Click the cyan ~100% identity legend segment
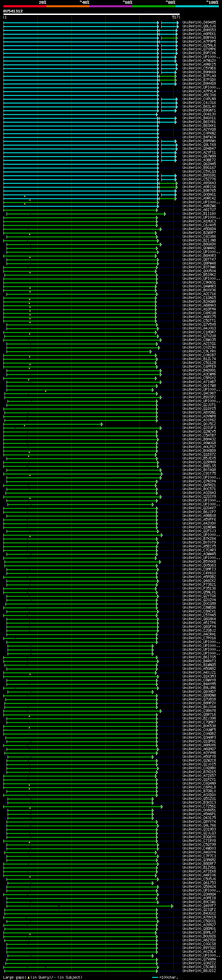The image size is (222, 980). click(197, 6)
